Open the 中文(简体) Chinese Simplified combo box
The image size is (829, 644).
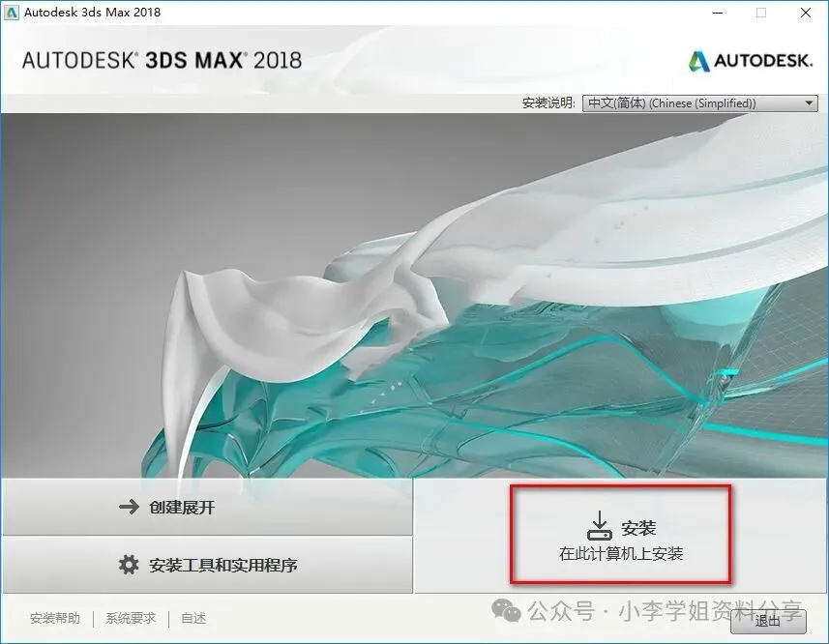[699, 103]
